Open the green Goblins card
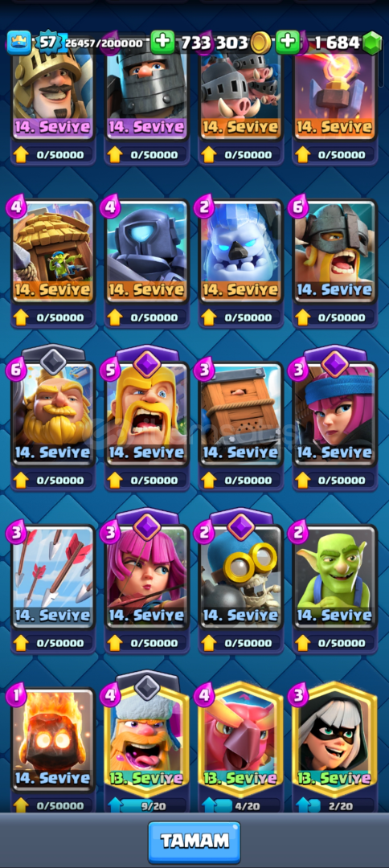Screen dimensions: 389x868 click(x=335, y=577)
